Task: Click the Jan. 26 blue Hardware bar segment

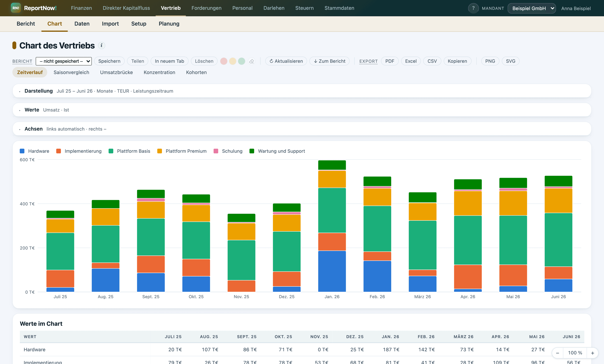Action: point(332,271)
